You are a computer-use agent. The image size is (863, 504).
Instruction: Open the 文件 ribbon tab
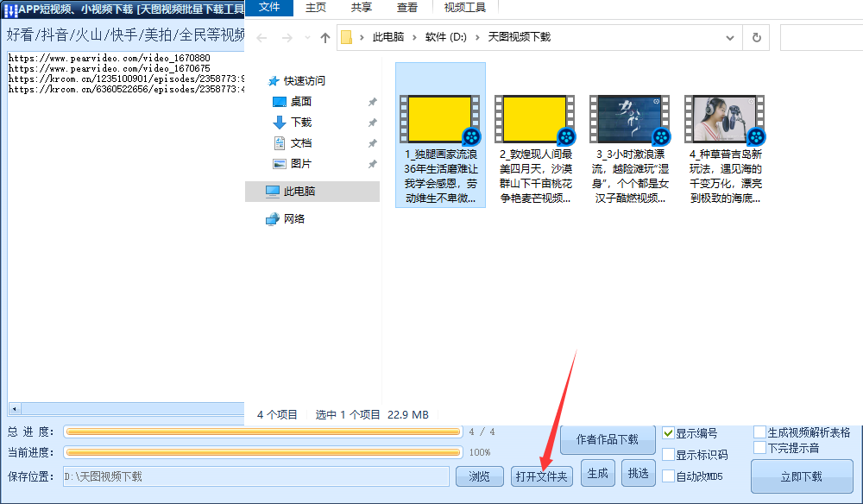[269, 7]
